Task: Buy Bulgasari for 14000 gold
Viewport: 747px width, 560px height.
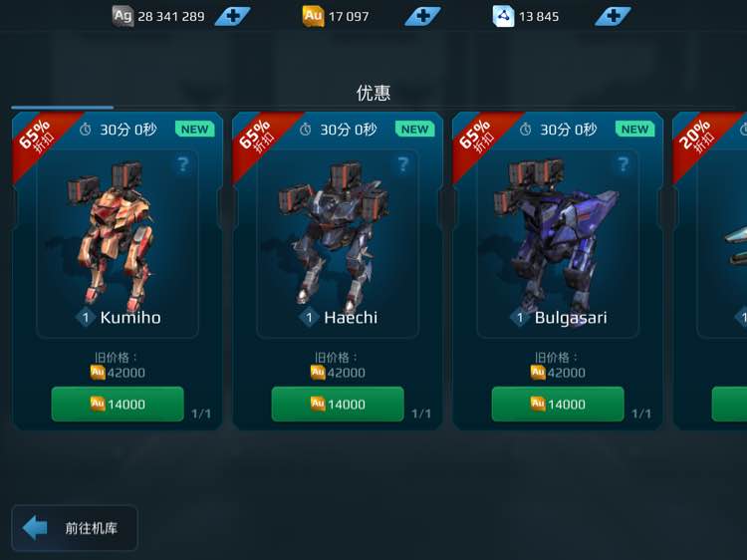Action: point(558,405)
